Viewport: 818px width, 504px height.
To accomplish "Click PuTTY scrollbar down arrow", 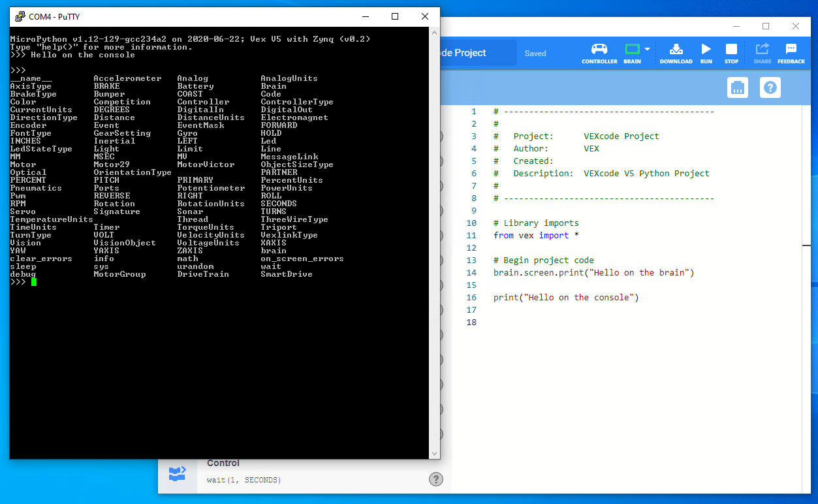I will click(x=434, y=454).
